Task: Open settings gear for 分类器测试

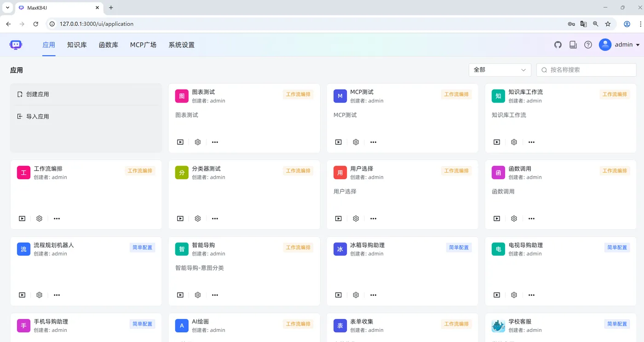Action: 198,219
